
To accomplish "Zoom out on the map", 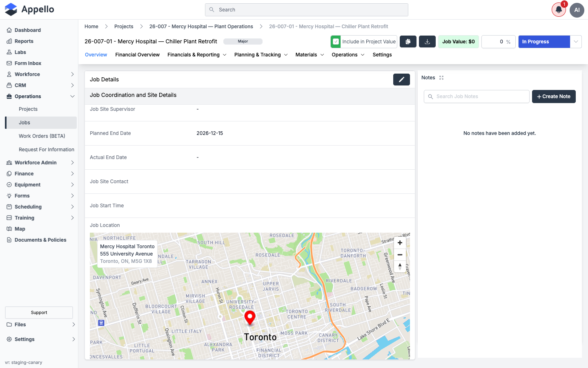I will pos(400,255).
